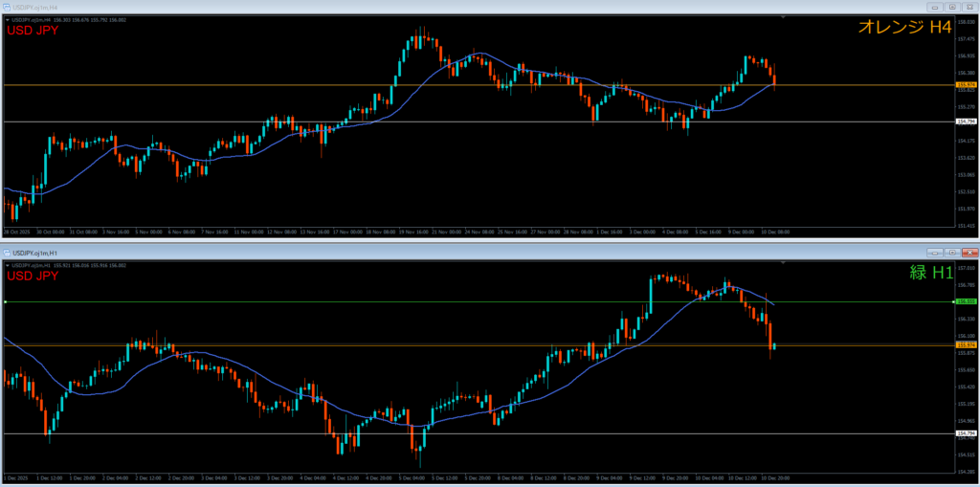Click the middle restore button of H1 window

(x=953, y=253)
